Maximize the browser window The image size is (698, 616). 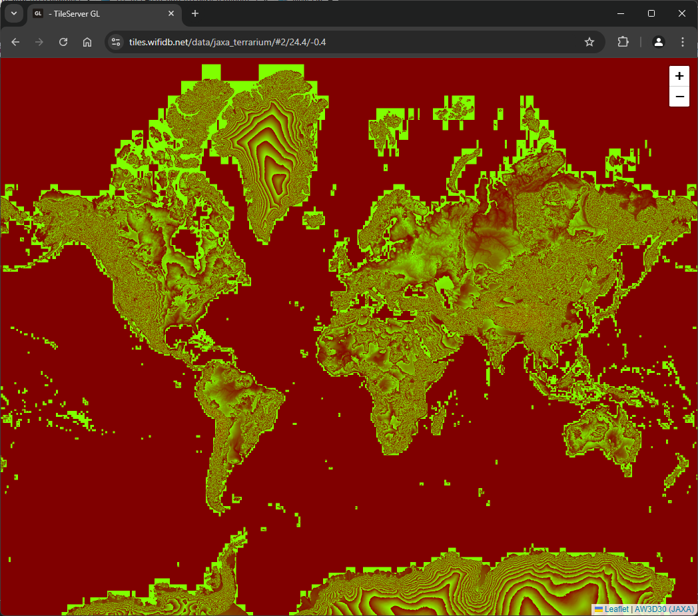tap(651, 13)
